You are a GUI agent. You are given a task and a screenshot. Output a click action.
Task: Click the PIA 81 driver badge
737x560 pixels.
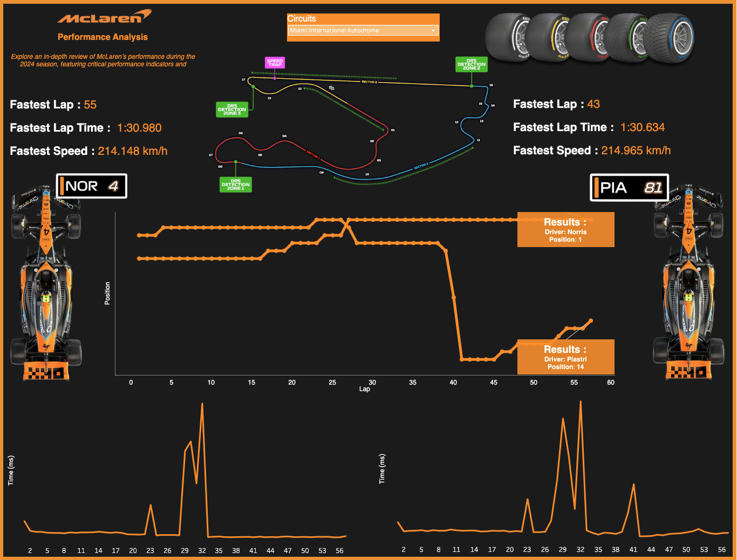point(629,188)
